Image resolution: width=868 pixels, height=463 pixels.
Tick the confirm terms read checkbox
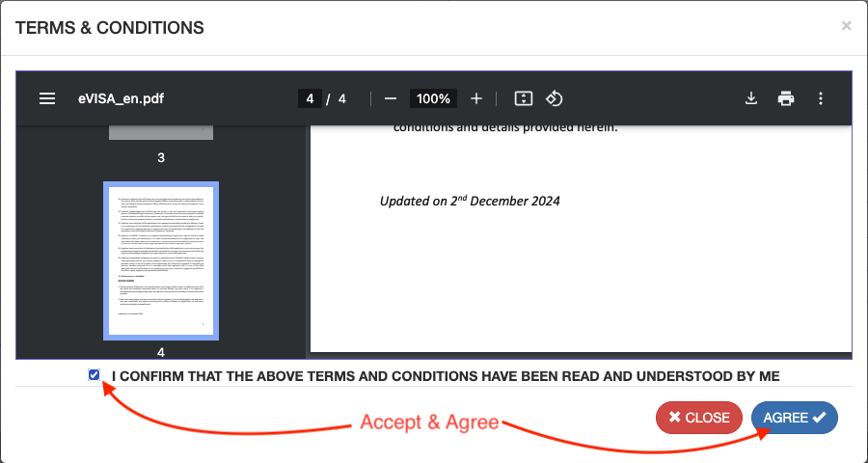[x=95, y=375]
